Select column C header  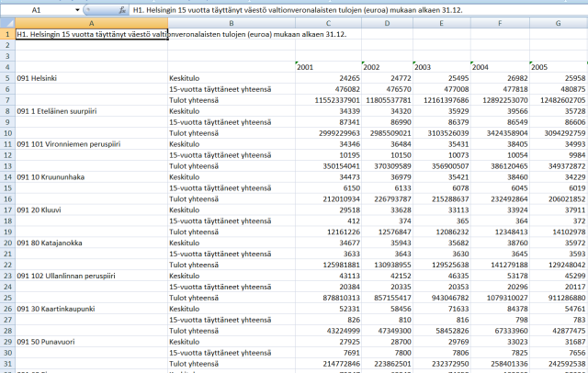(x=329, y=23)
